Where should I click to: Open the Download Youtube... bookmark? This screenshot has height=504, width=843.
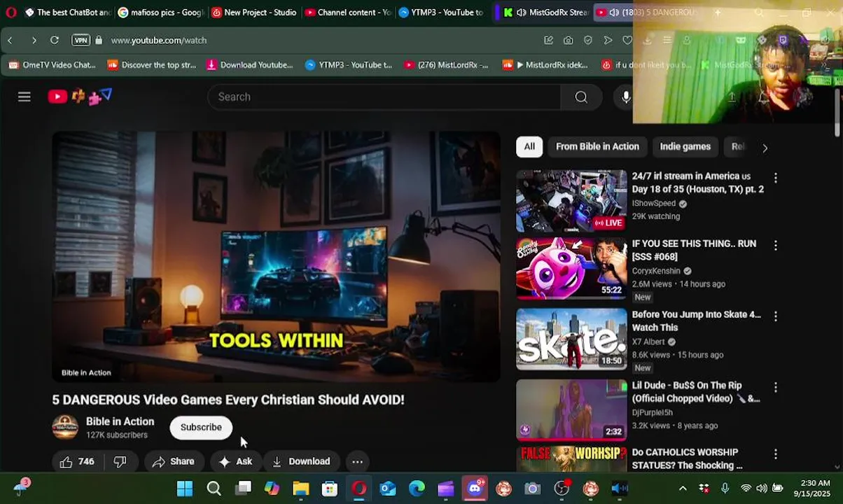click(x=250, y=65)
